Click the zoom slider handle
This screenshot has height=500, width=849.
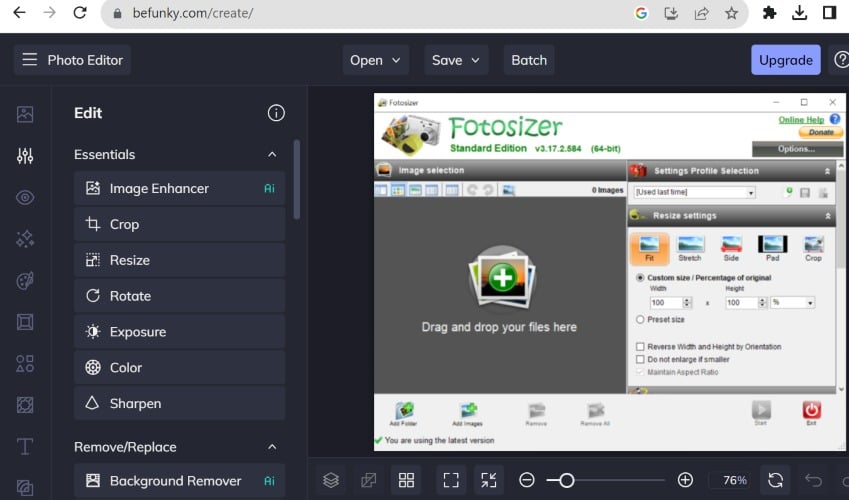[x=566, y=480]
